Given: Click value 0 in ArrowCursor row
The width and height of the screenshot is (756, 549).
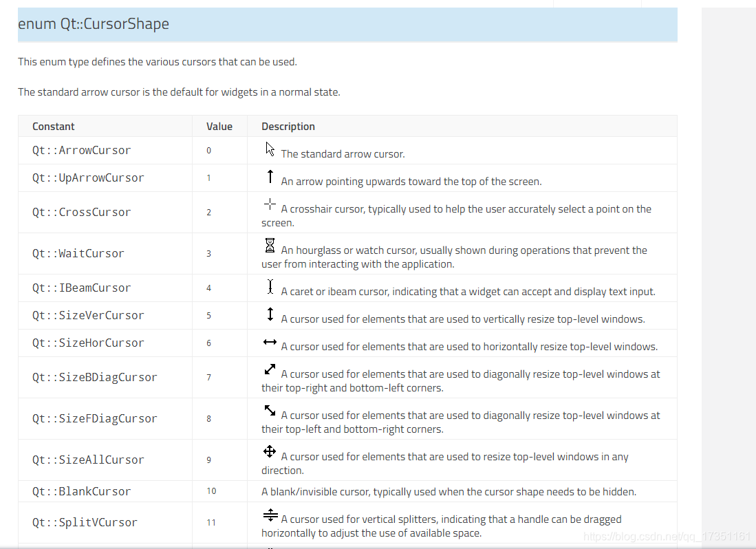Looking at the screenshot, I should [x=208, y=151].
